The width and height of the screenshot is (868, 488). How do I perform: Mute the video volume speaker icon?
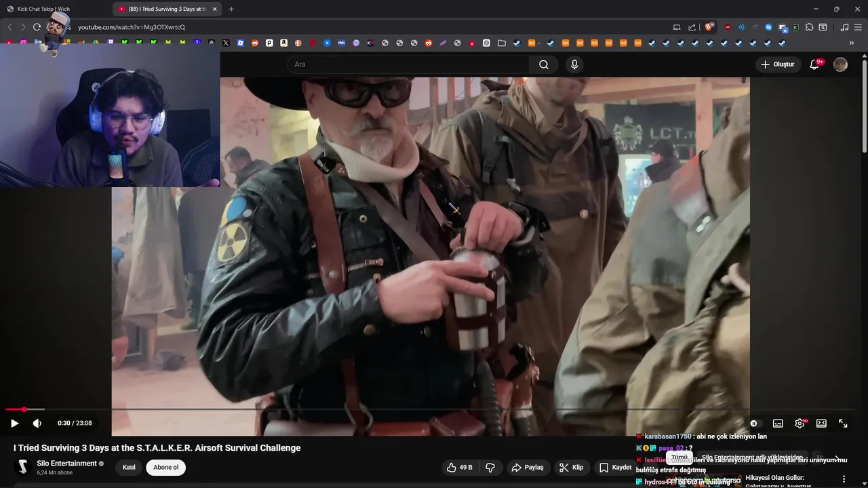[37, 423]
